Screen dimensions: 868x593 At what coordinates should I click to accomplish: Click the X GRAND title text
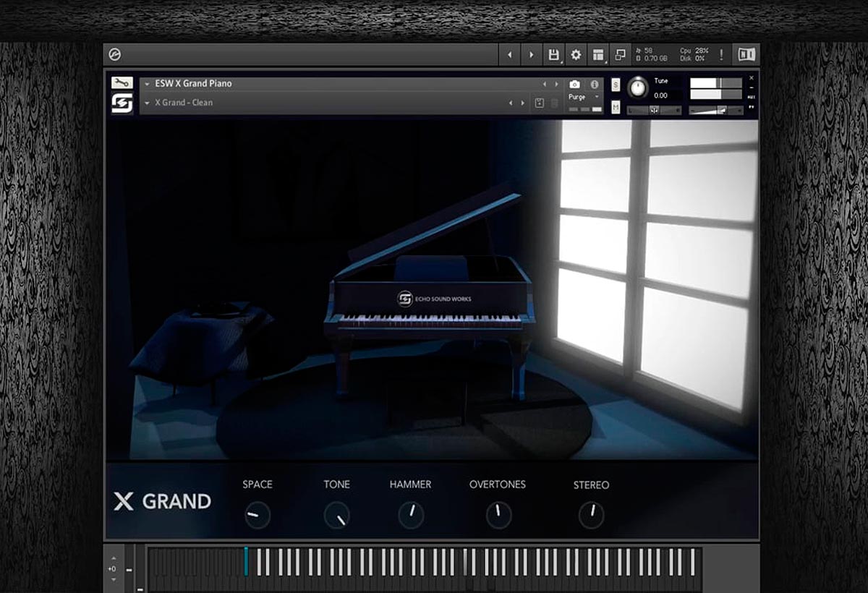(163, 501)
